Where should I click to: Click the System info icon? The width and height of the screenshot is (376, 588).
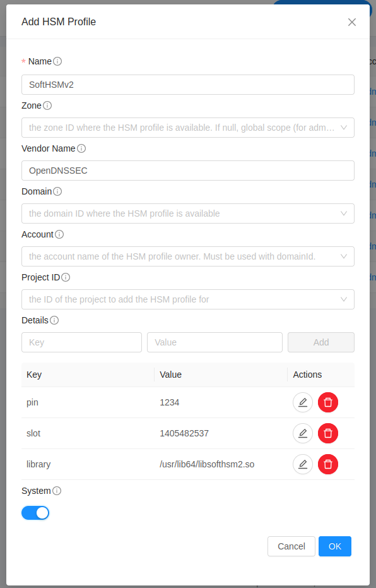tap(56, 491)
